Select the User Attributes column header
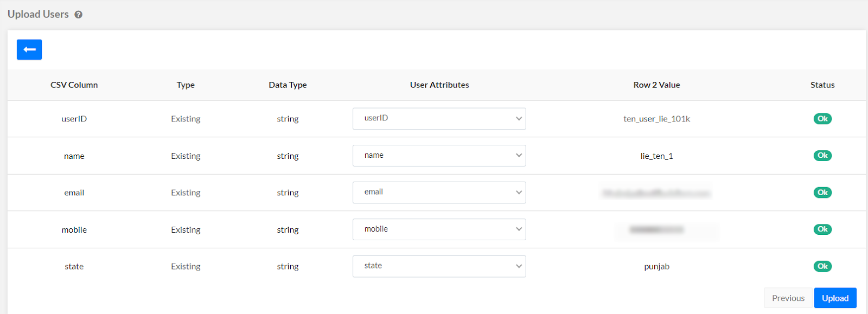Screen dimensions: 868x314 coord(439,85)
